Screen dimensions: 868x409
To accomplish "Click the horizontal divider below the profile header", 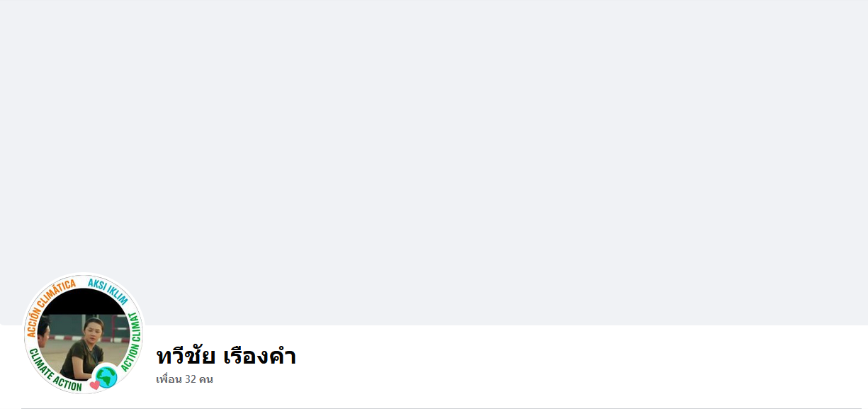I will tap(434, 408).
